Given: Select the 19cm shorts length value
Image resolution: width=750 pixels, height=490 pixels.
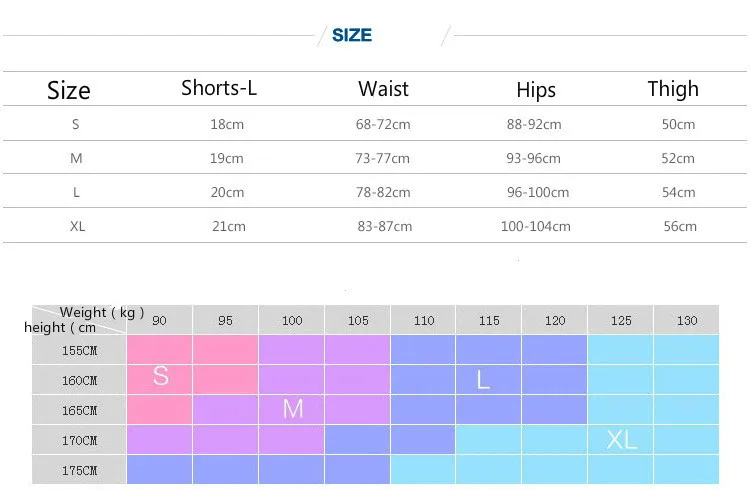Looking at the screenshot, I should 227,158.
